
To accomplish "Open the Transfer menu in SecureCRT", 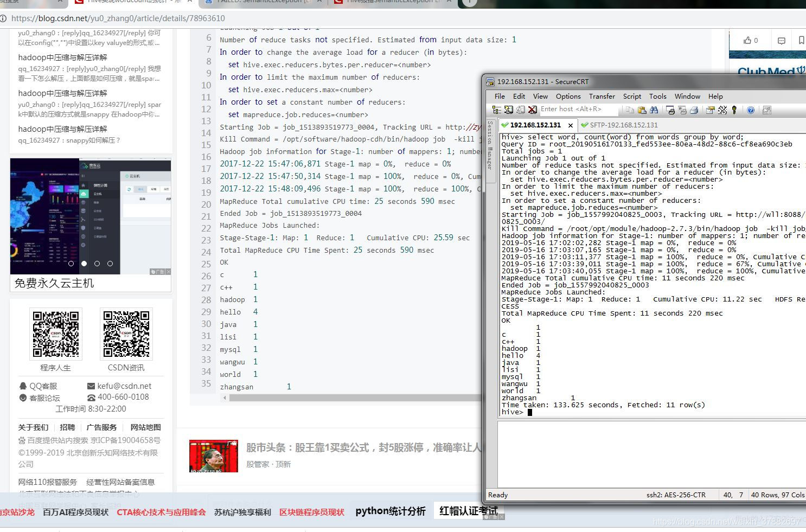I will [602, 96].
